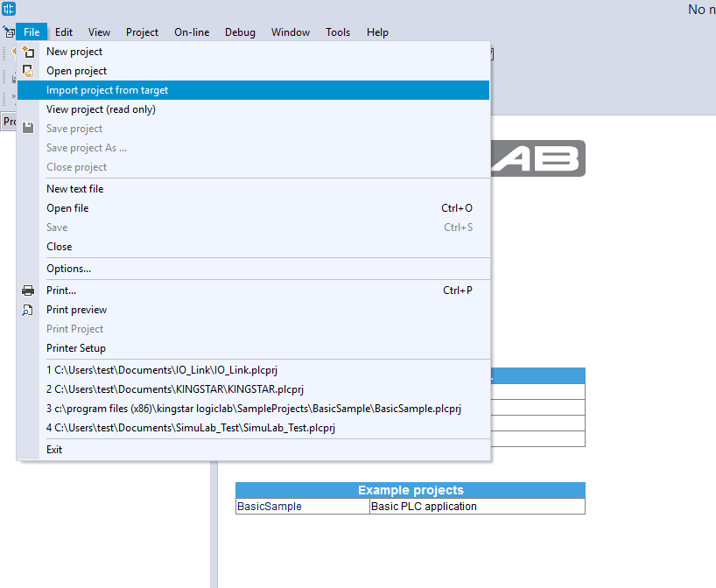Viewport: 716px width, 588px height.
Task: Select New text file menu entry
Action: 74,189
